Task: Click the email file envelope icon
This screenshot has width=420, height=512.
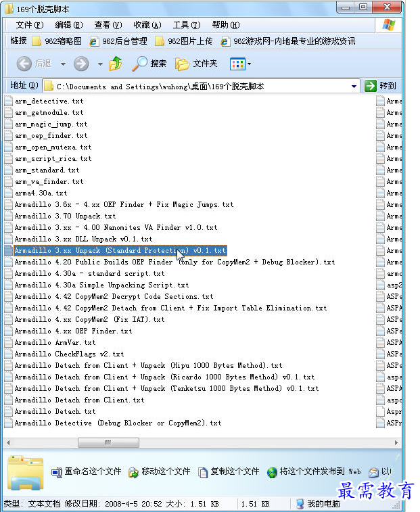Action: coord(373,472)
